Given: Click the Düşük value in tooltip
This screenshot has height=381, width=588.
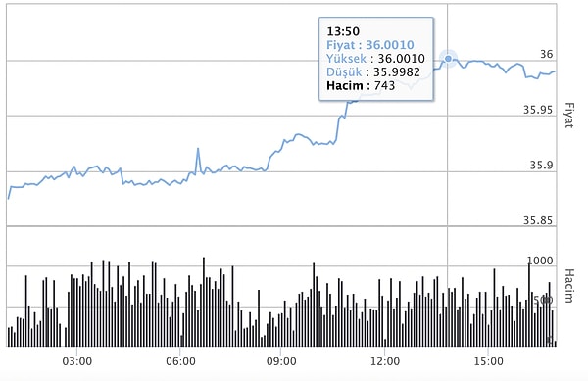Looking at the screenshot, I should click(x=396, y=71).
